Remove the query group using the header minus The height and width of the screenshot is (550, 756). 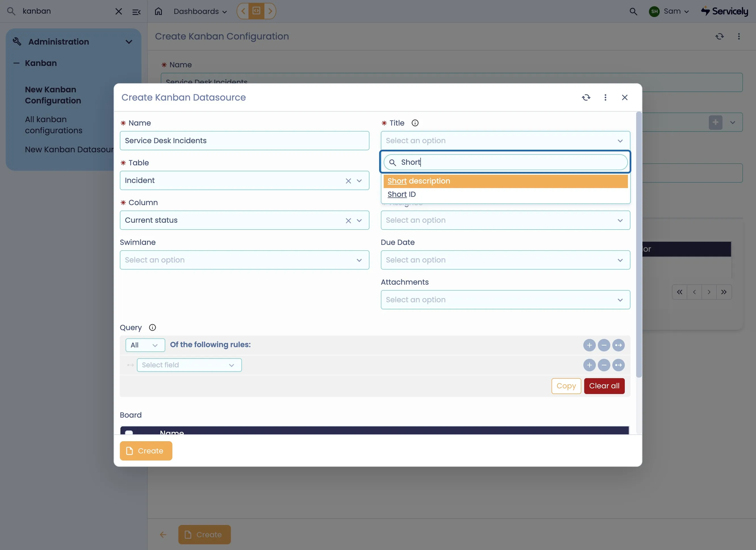(x=604, y=345)
